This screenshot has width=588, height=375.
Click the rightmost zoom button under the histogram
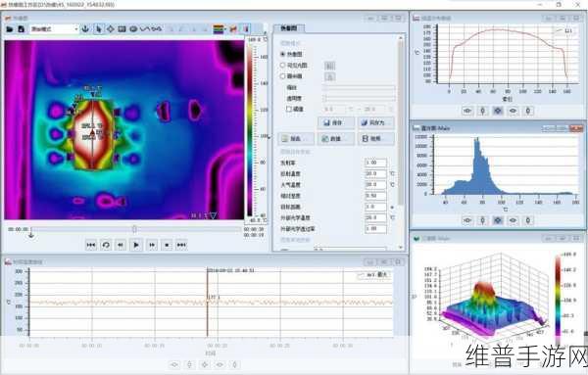(x=528, y=220)
